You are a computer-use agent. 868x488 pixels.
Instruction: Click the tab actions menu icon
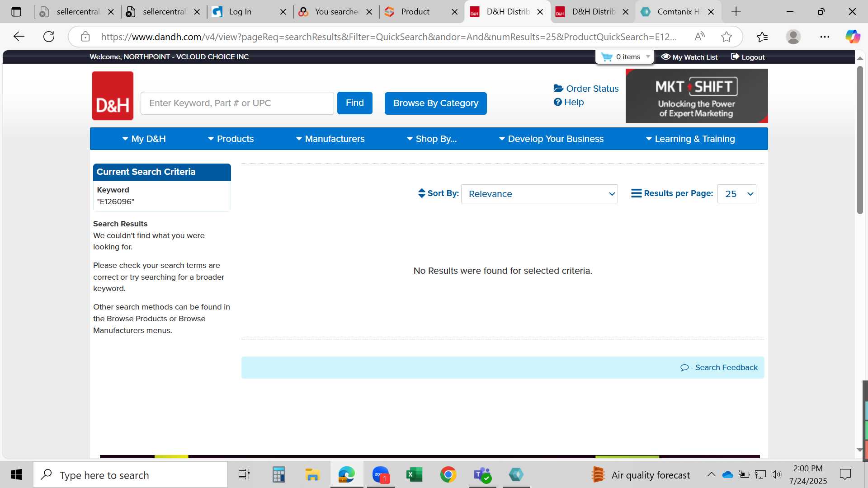coord(16,12)
